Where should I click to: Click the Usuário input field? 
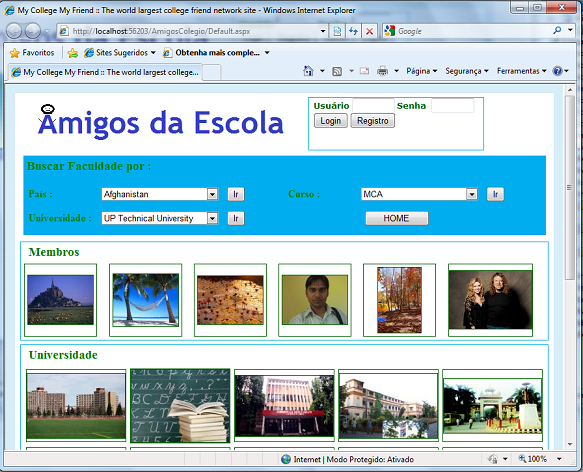click(x=373, y=106)
